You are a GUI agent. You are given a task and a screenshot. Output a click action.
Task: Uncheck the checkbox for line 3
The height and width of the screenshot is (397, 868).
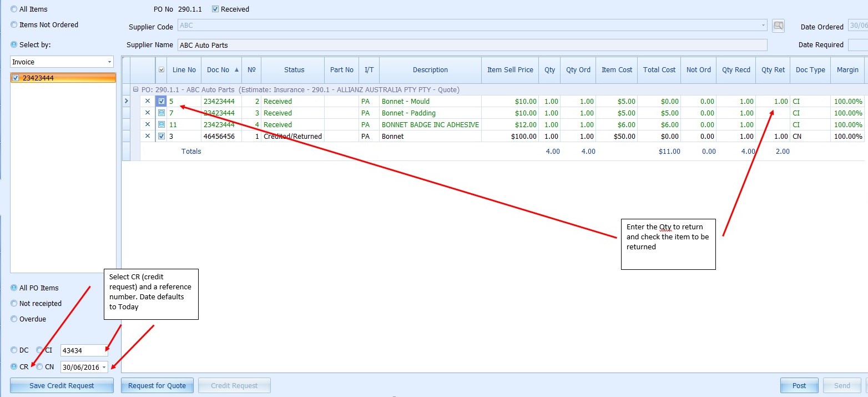pos(162,136)
